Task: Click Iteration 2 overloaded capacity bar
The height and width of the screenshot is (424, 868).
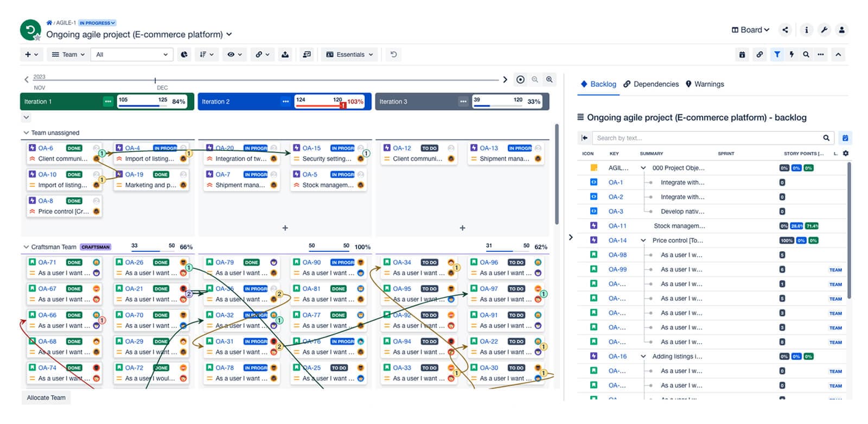Action: coord(330,102)
